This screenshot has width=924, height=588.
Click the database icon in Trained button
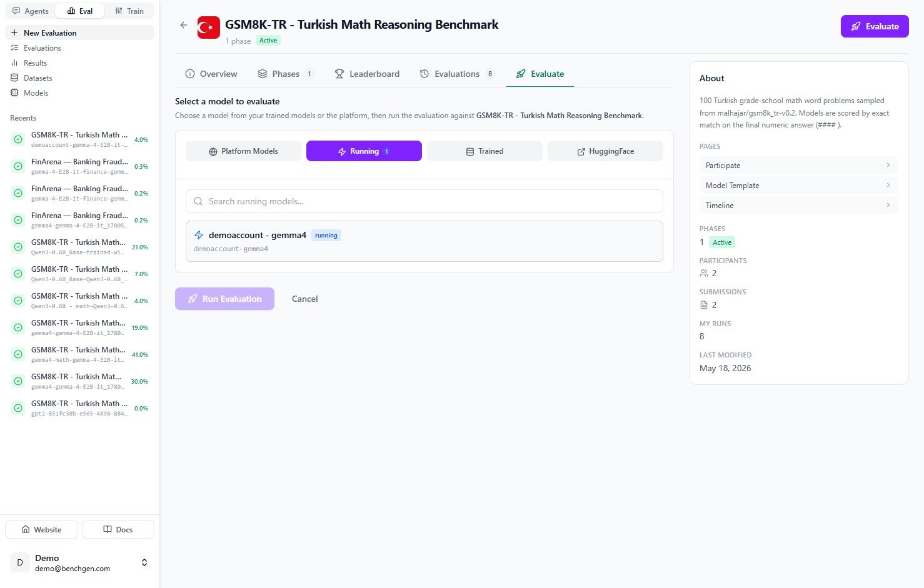pos(470,151)
